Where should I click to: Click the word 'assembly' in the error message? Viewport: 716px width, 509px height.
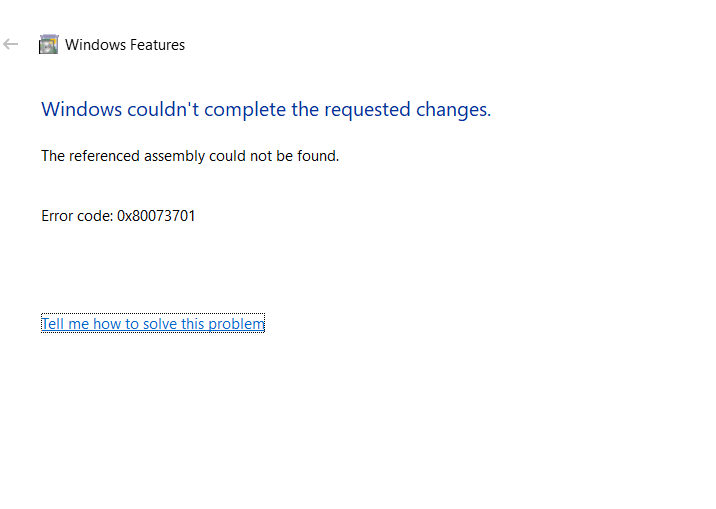[174, 156]
